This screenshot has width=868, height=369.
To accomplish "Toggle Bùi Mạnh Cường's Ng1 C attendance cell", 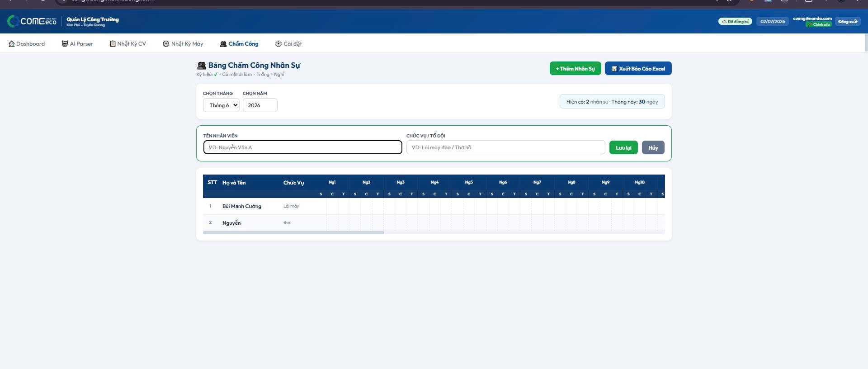I will click(x=332, y=206).
